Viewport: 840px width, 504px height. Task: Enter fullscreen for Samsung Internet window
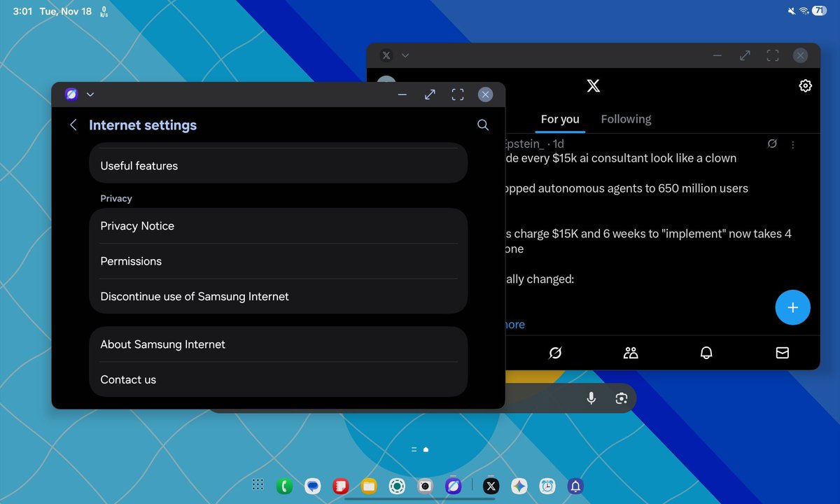(458, 94)
